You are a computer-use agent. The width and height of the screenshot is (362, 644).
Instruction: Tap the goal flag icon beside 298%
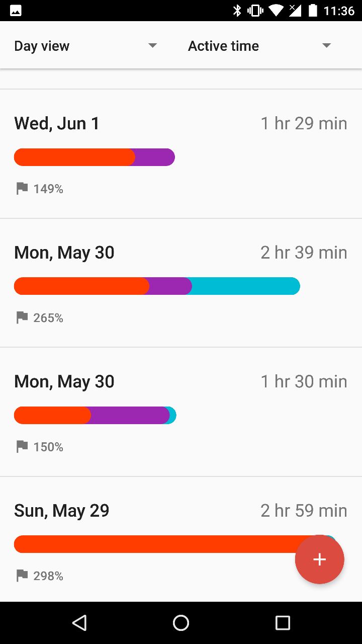[x=22, y=576]
